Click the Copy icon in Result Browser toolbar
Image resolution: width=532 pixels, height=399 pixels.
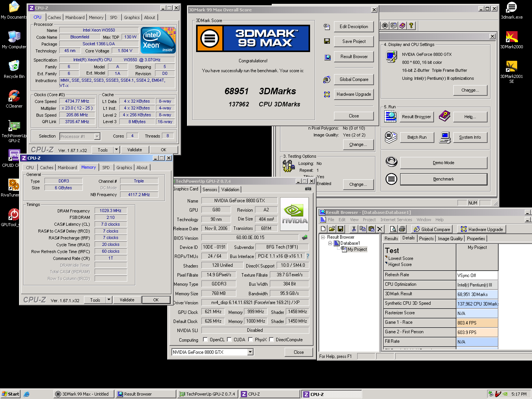click(x=363, y=229)
